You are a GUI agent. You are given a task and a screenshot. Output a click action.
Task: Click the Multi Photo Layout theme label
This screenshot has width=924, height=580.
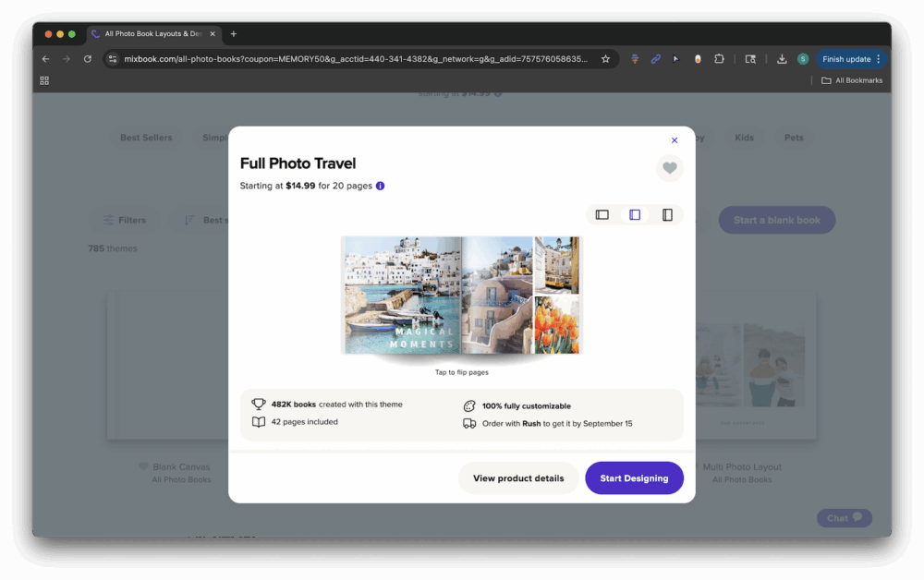pyautogui.click(x=742, y=467)
